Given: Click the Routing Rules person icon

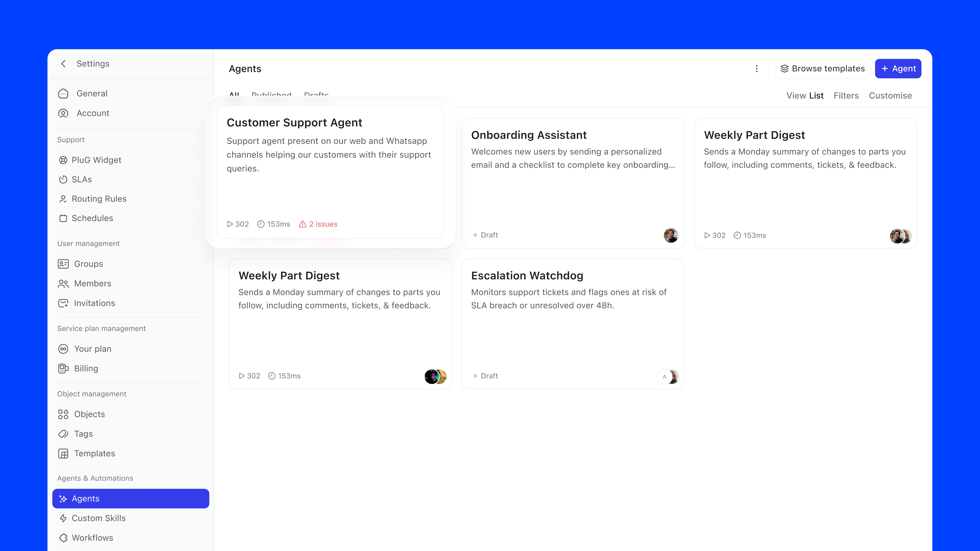Looking at the screenshot, I should [x=63, y=199].
